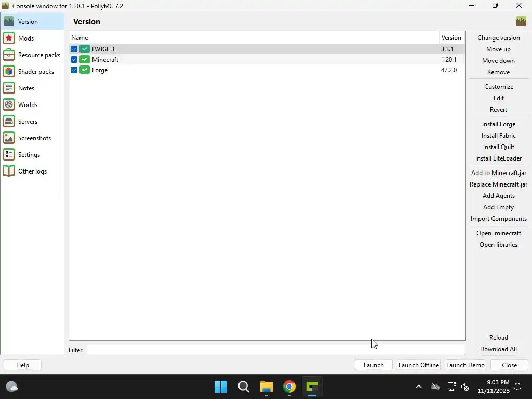Click Revert
This screenshot has width=532, height=399.
point(498,109)
